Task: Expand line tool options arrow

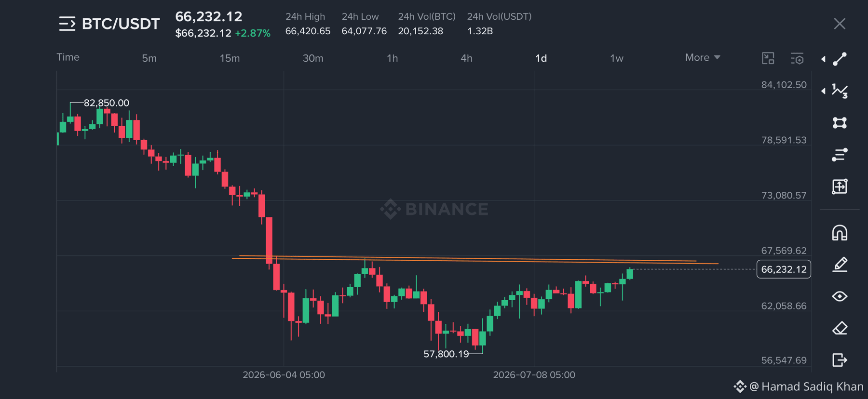Action: pos(823,59)
